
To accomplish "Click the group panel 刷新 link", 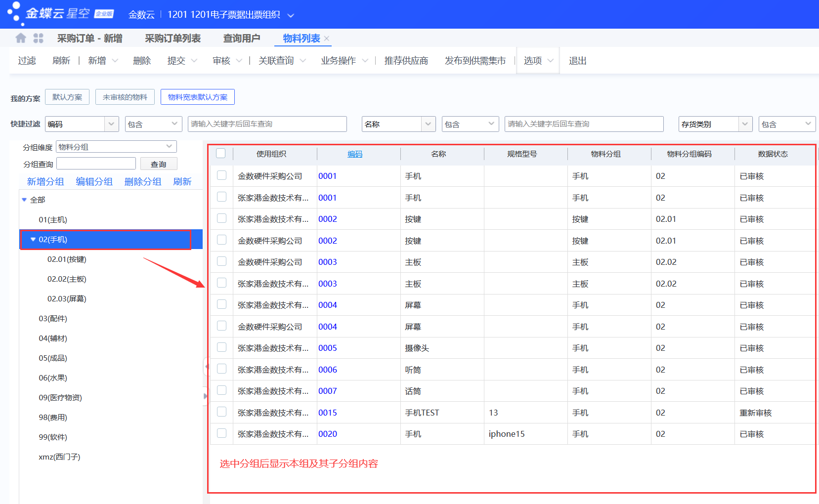I will 182,181.
